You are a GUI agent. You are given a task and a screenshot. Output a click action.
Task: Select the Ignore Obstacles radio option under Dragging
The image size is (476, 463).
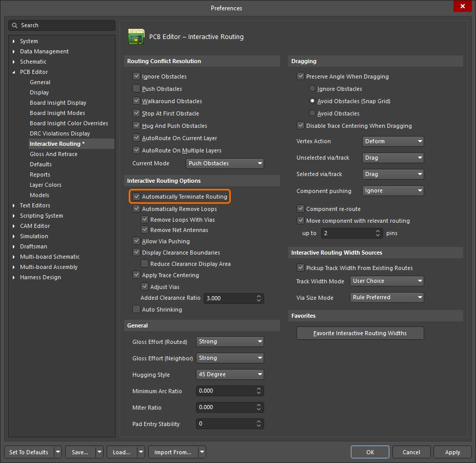pos(312,88)
